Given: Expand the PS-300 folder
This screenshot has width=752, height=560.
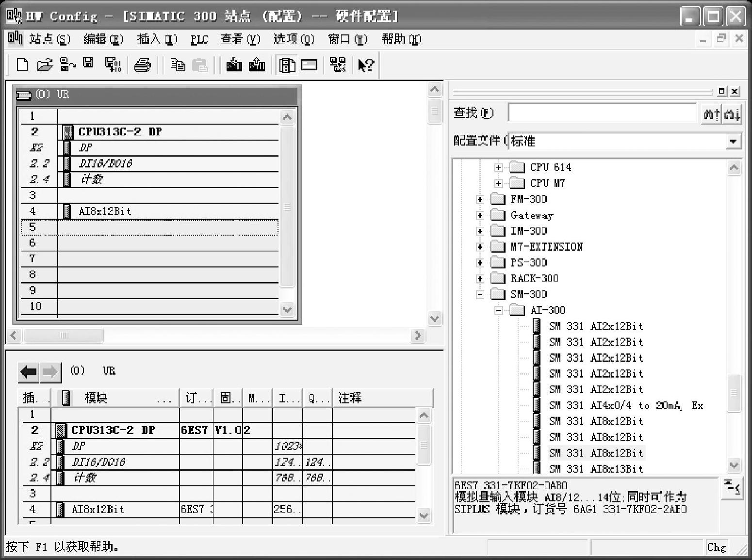Looking at the screenshot, I should 480,263.
